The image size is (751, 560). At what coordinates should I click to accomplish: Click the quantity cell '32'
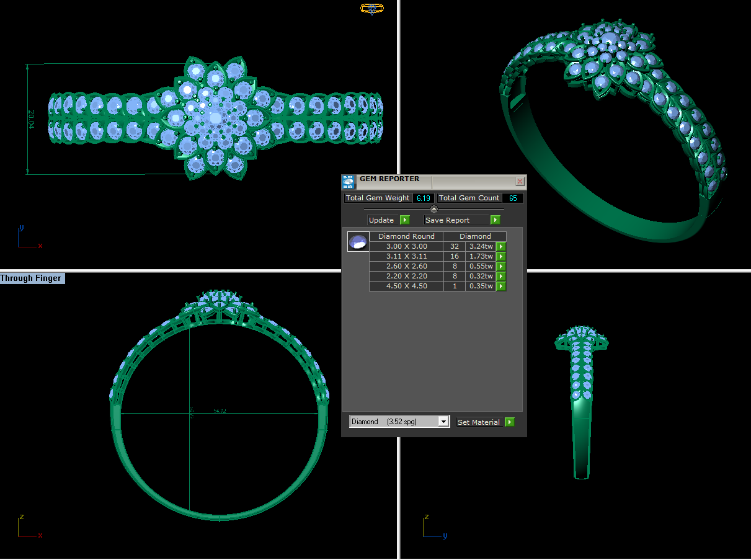tap(455, 246)
